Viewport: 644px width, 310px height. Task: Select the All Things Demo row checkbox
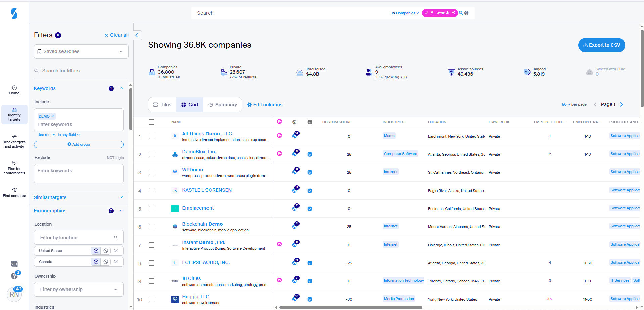pos(152,136)
